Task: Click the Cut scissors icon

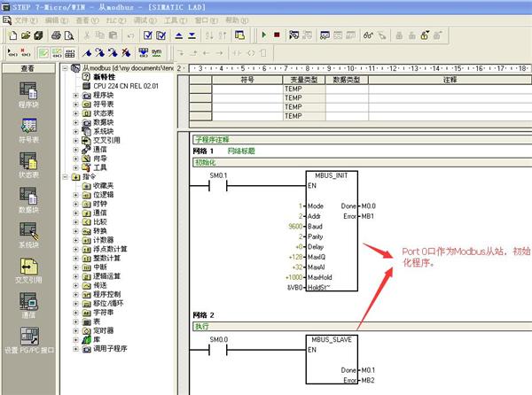Action: coord(87,35)
